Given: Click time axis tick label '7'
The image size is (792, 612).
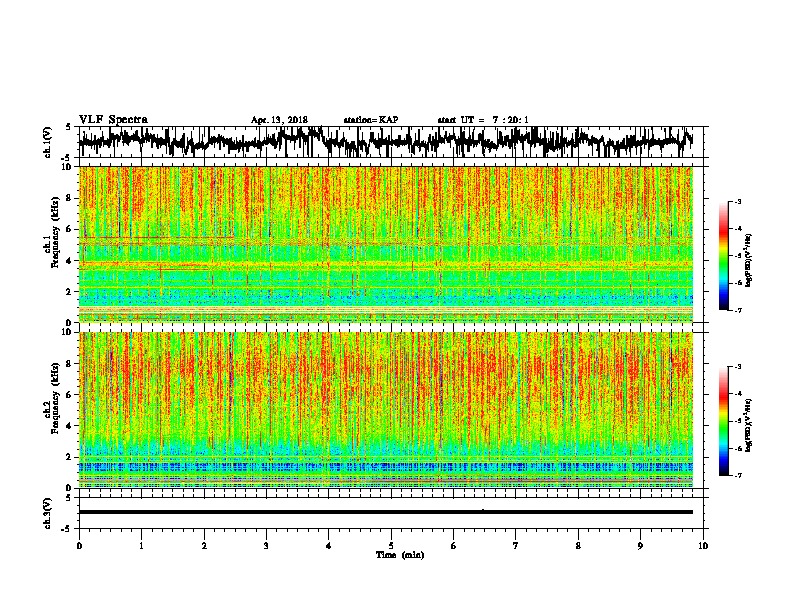Looking at the screenshot, I should pos(516,546).
